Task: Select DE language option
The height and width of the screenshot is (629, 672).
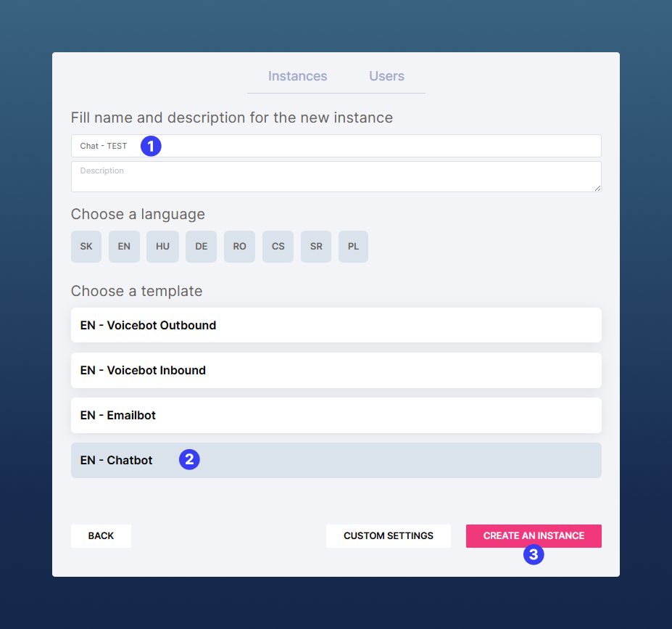Action: (201, 247)
